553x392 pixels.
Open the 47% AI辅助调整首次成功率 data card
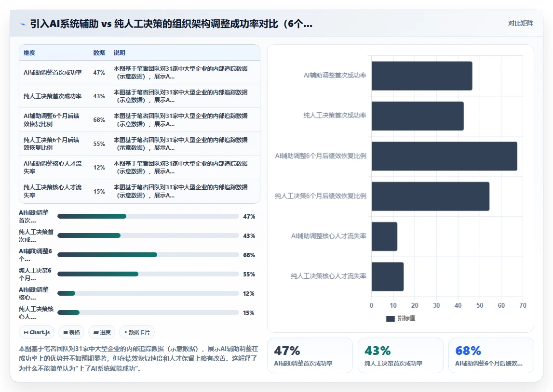point(310,355)
